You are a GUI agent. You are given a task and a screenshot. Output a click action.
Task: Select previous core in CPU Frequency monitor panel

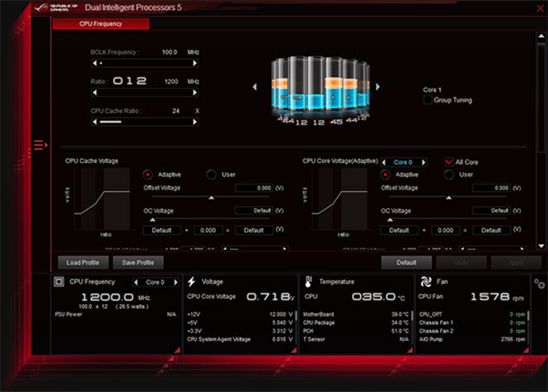(136, 282)
